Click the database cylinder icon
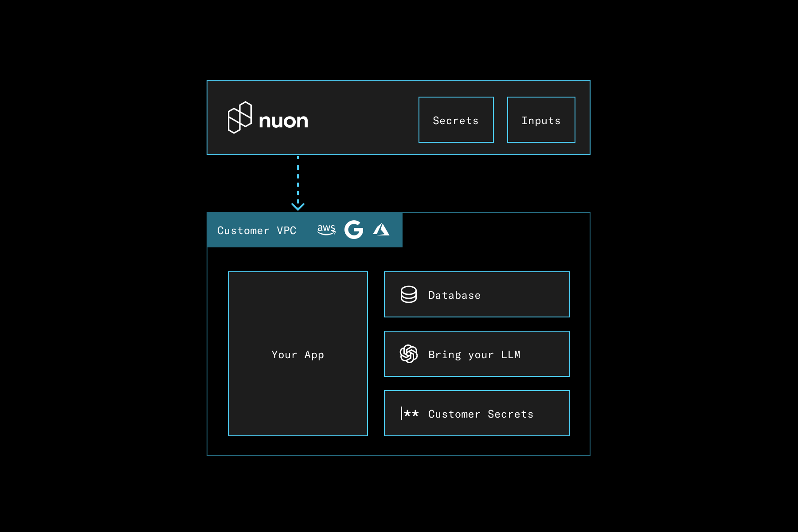This screenshot has width=798, height=532. point(409,294)
